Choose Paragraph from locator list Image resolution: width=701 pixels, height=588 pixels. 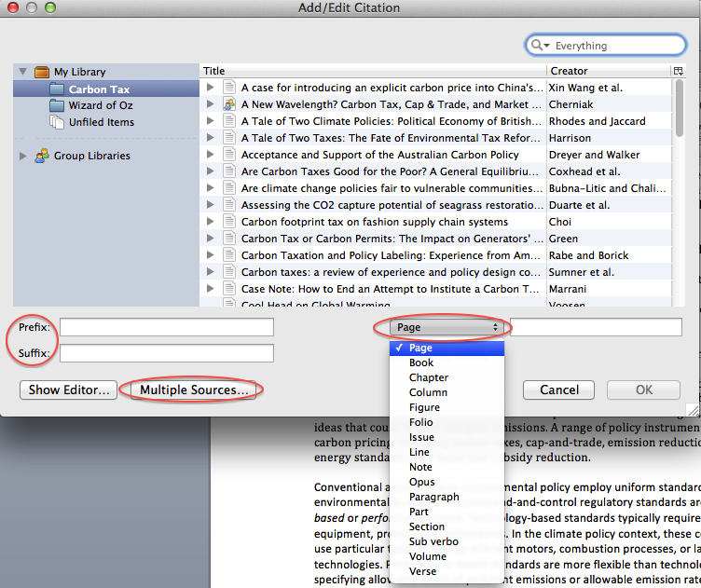[447, 497]
